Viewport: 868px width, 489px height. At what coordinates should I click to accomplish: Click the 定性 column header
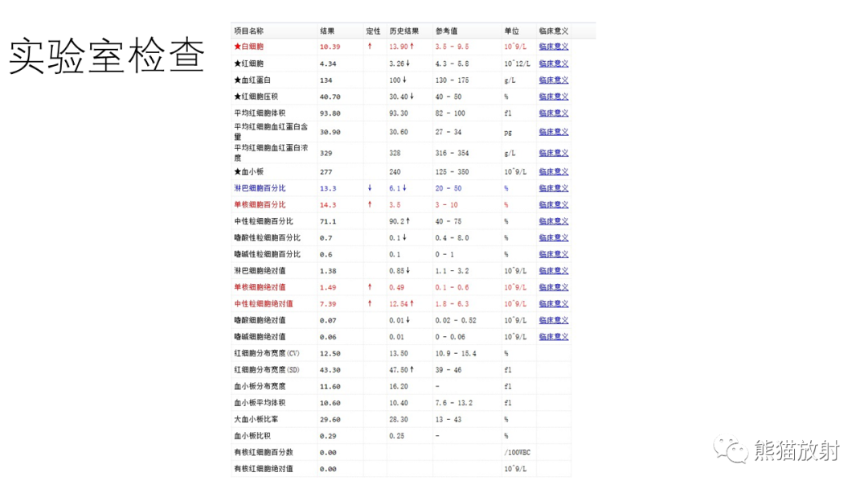(x=373, y=31)
